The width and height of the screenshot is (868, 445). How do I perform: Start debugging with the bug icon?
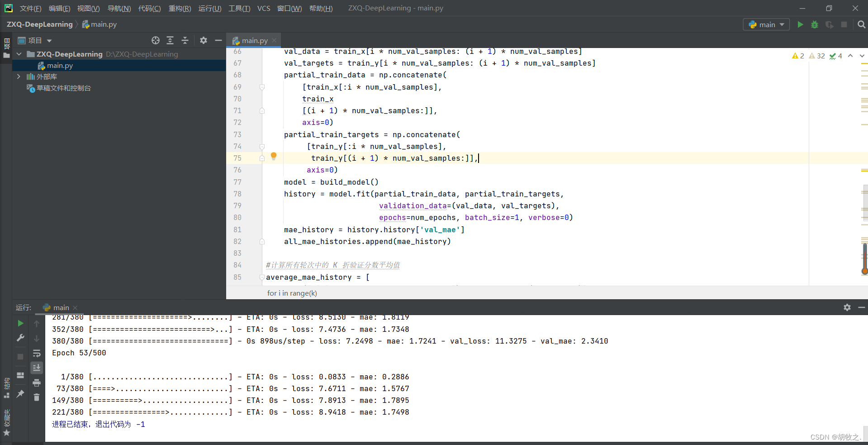coord(815,24)
